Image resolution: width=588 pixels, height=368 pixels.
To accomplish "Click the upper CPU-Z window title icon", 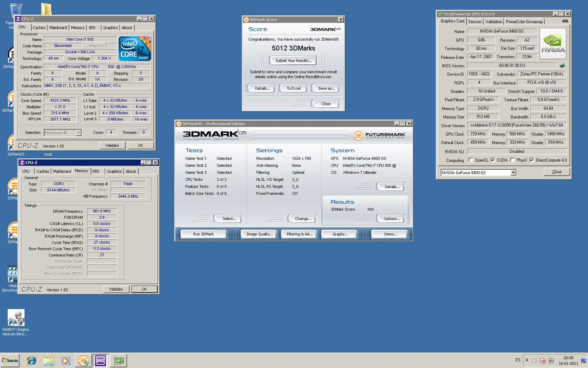I will [x=18, y=19].
